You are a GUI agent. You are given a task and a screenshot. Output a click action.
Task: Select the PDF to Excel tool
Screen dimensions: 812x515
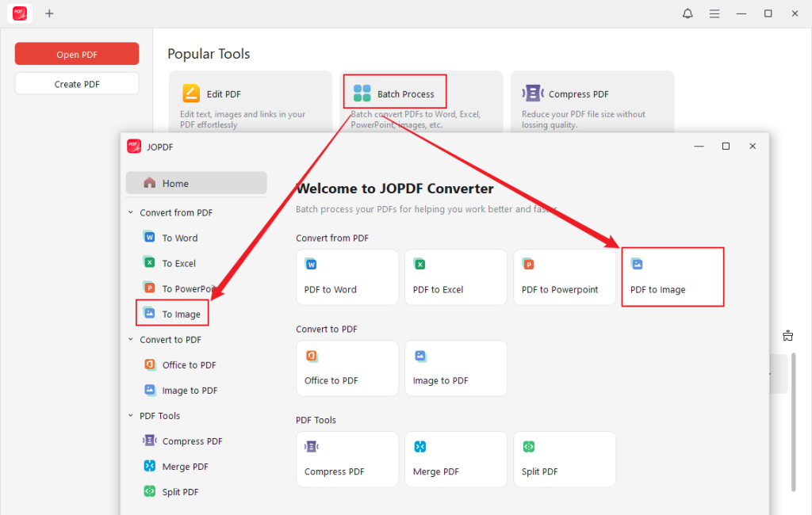[x=455, y=277]
